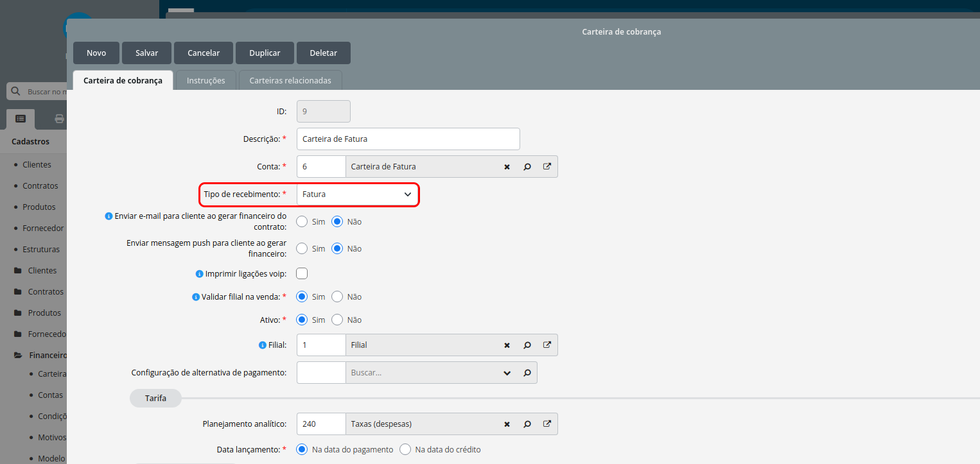The height and width of the screenshot is (464, 980).
Task: Open Filial record via external link icon
Action: 547,345
